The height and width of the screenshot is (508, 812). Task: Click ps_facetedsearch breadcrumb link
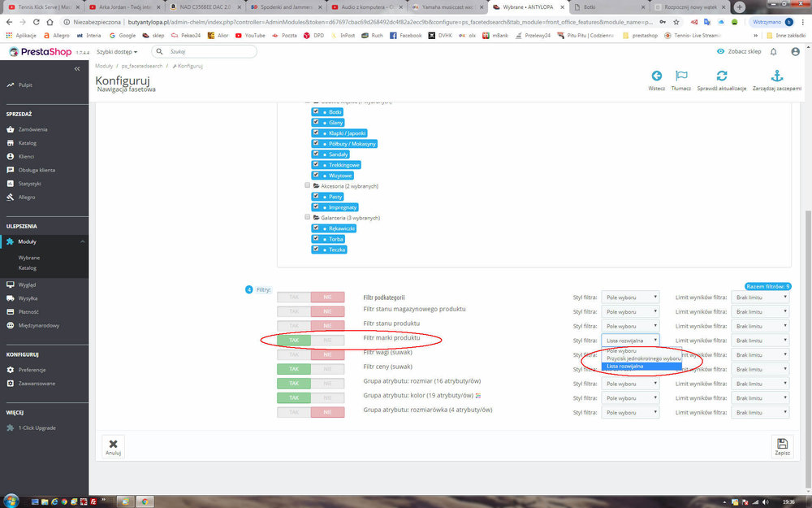(x=142, y=66)
